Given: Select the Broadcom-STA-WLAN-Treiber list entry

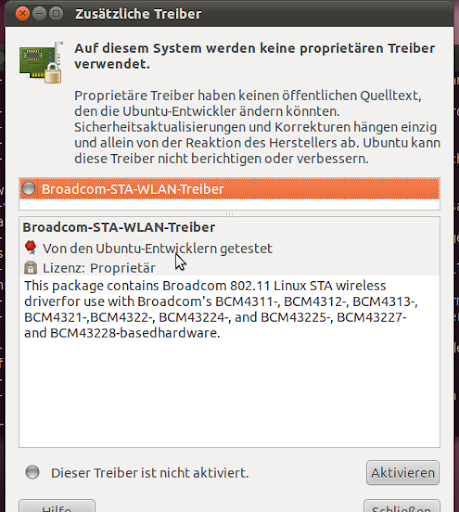Looking at the screenshot, I should [229, 189].
